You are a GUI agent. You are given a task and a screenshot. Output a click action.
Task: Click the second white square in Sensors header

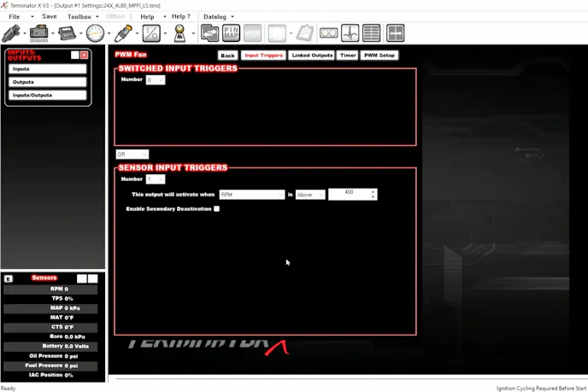point(92,278)
